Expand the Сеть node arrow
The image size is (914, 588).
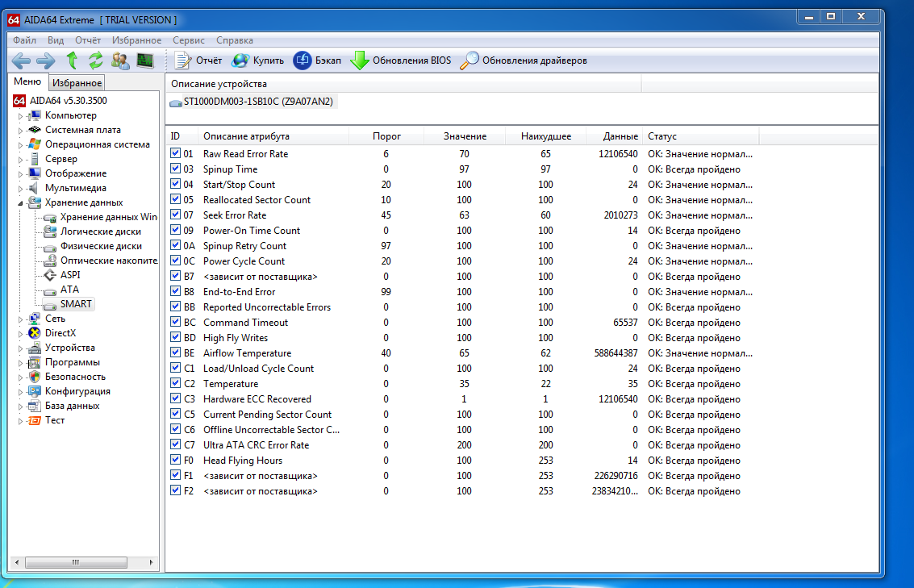[20, 319]
